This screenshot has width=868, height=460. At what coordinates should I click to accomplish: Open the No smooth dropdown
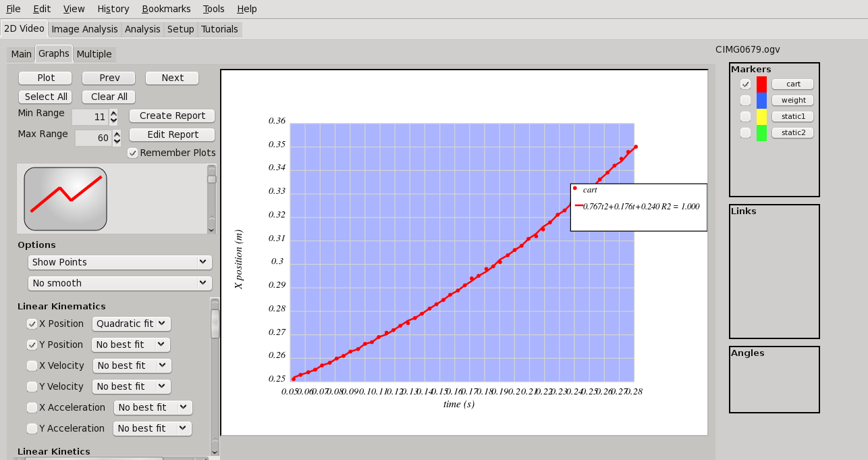point(119,283)
